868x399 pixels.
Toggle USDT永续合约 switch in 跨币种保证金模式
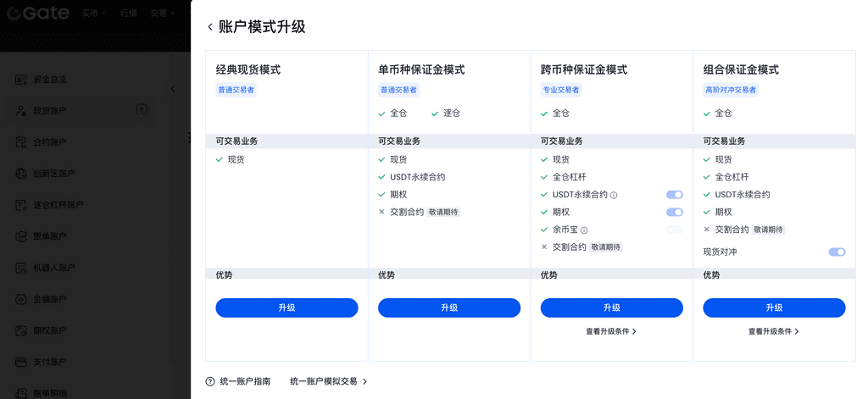tap(674, 195)
